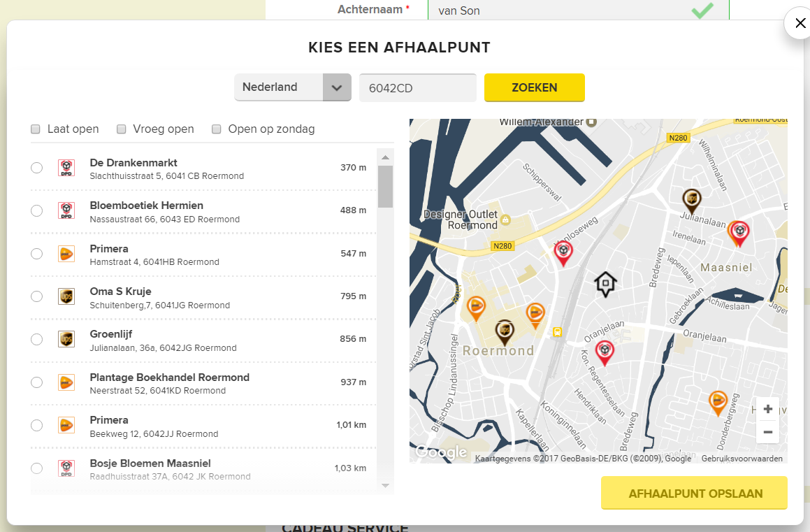
Task: Zoom in on the map
Action: point(767,409)
